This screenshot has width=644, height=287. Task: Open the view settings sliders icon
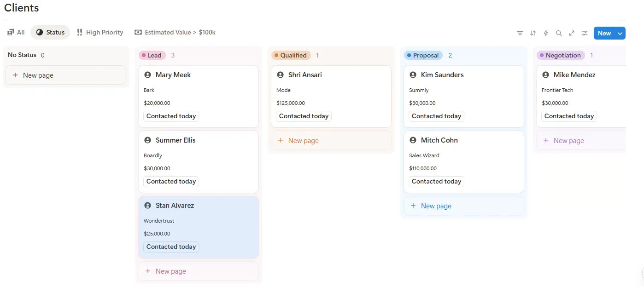[x=585, y=33]
